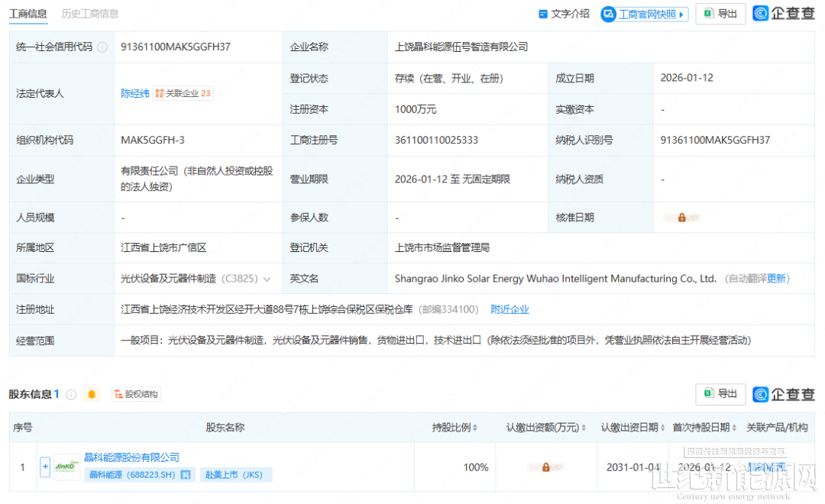Switch to the 历史工商信息 tab

point(90,14)
